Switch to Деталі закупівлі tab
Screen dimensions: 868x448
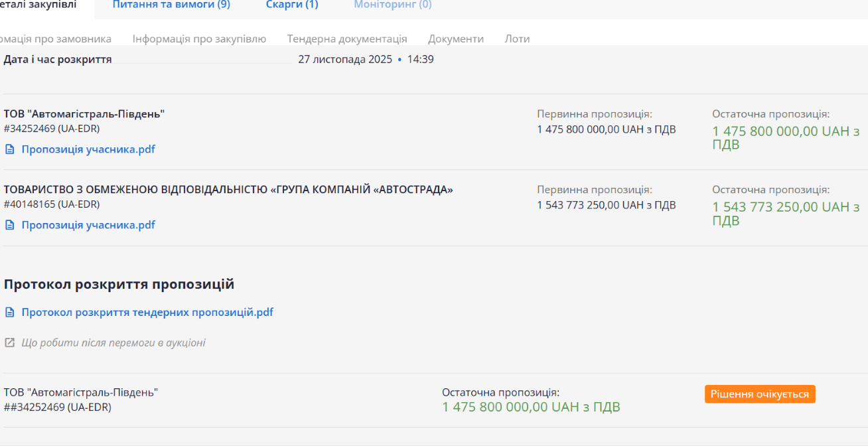(40, 5)
